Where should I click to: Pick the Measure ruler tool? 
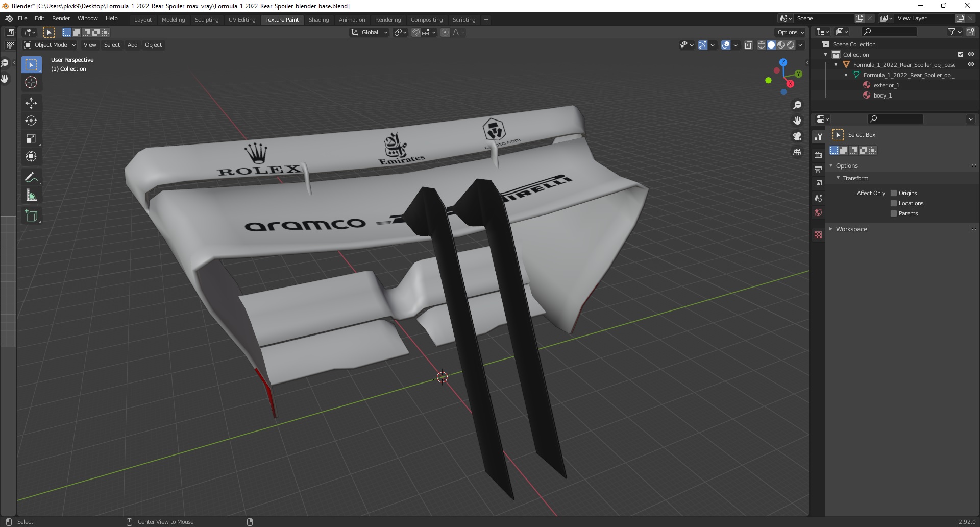click(31, 195)
